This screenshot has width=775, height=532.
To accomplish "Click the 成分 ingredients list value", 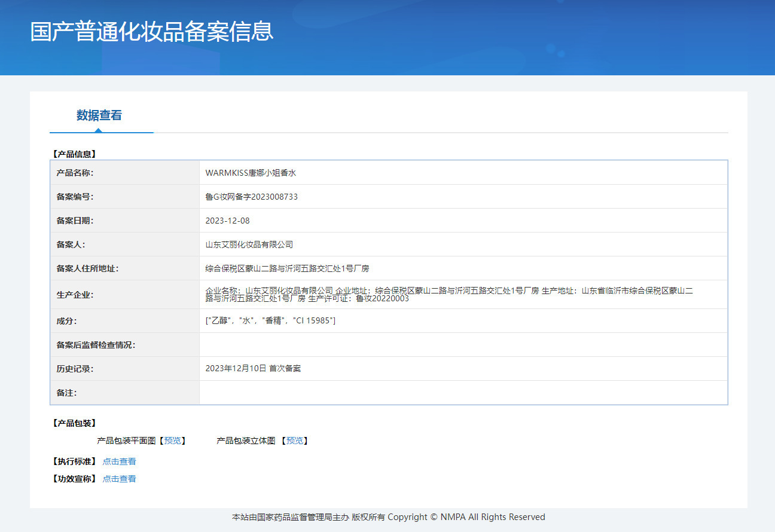I will 270,321.
